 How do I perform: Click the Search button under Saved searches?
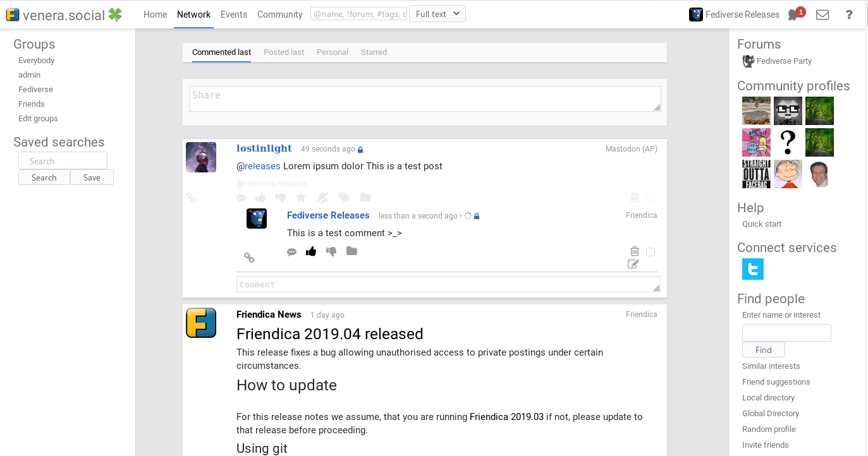(44, 177)
